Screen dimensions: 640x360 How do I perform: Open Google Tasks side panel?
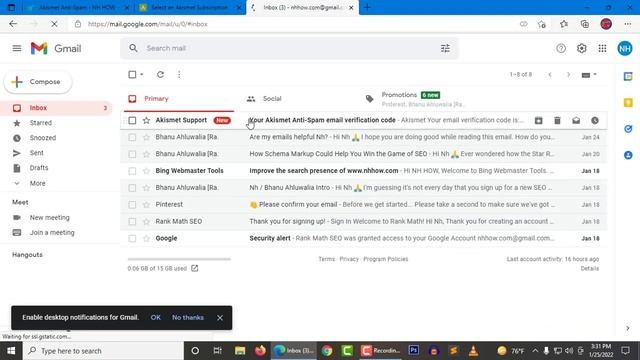click(x=628, y=129)
